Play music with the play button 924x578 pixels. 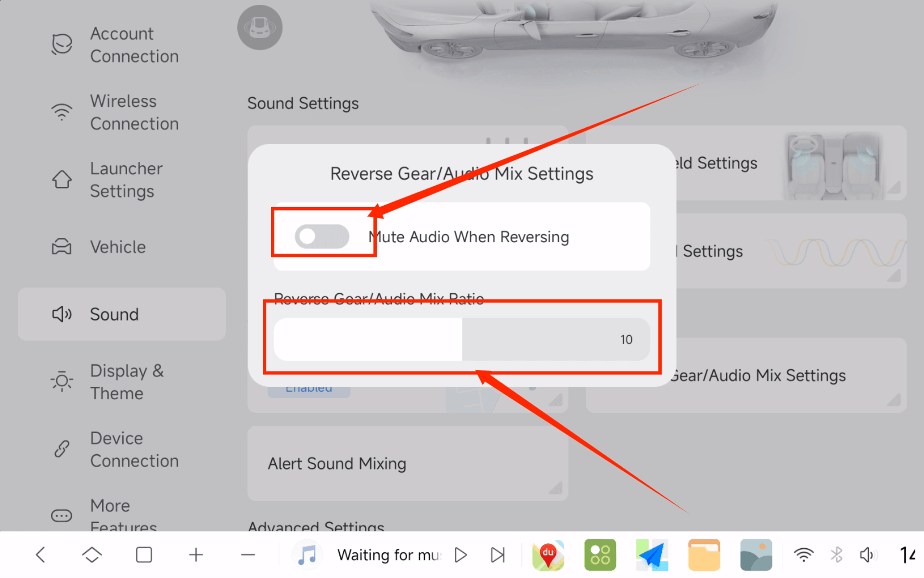[461, 555]
